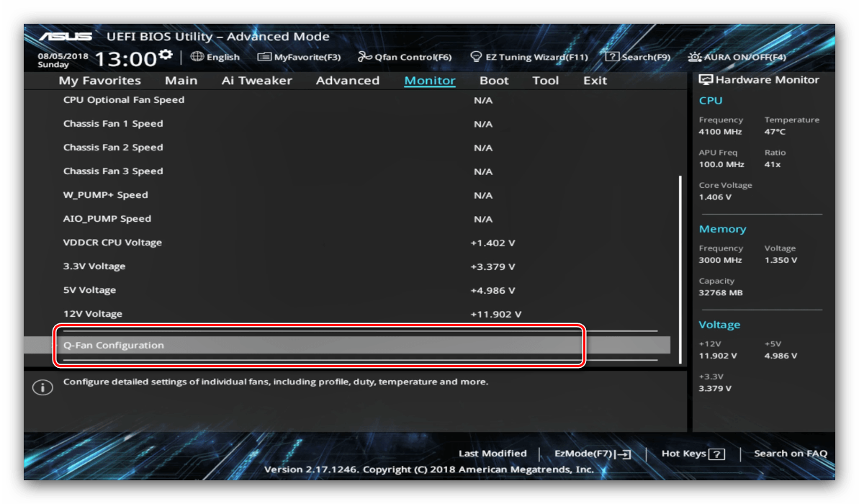Open Search(F9) in BIOS
This screenshot has width=859, height=504.
637,57
